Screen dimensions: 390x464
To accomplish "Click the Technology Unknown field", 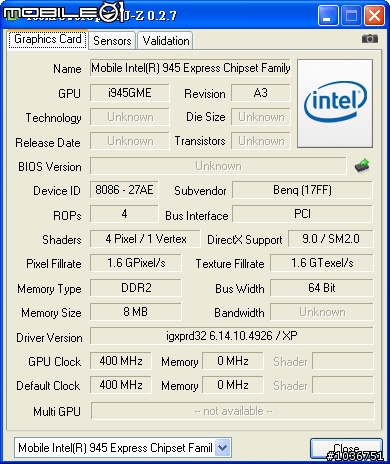I will 130,117.
